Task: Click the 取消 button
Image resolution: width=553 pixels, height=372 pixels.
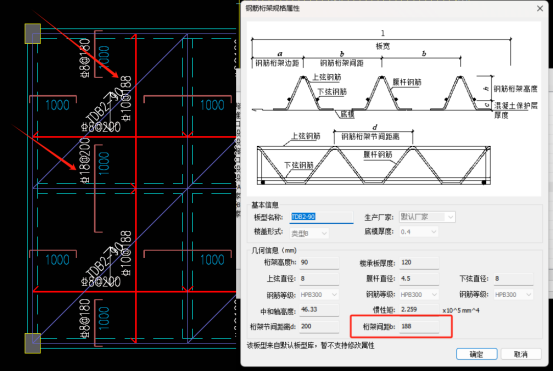Action: [521, 354]
